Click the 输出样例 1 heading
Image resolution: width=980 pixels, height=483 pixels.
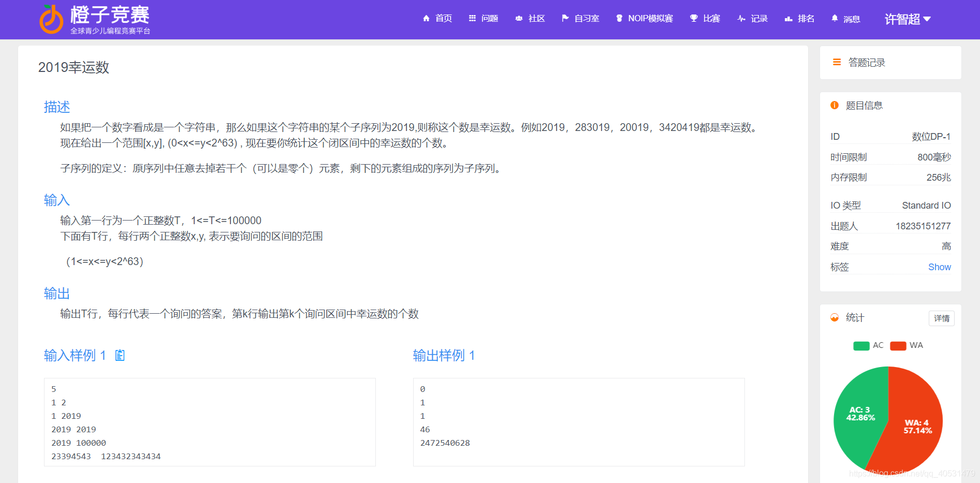point(444,355)
